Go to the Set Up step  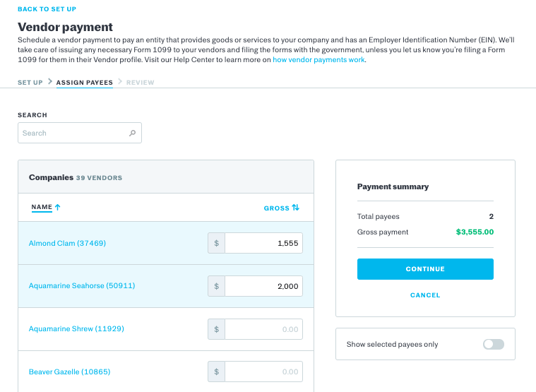point(30,83)
